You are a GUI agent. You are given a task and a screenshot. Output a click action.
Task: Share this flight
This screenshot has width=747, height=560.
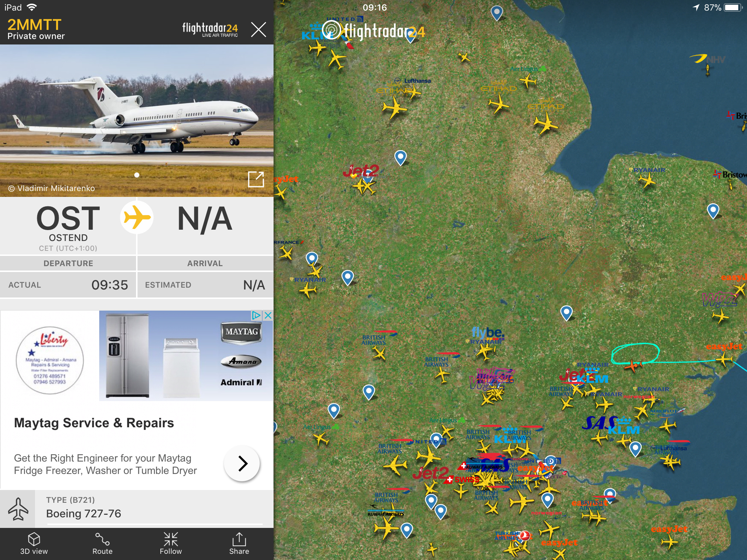(239, 543)
